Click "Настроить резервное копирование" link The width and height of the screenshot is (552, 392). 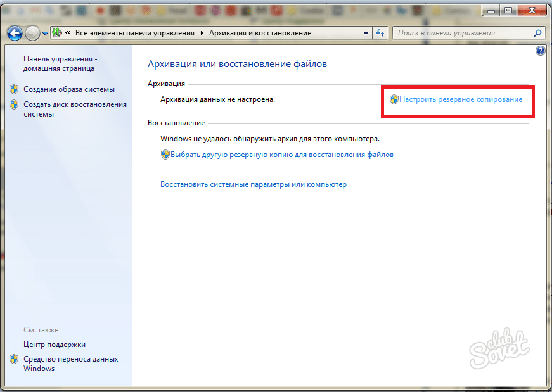point(461,99)
